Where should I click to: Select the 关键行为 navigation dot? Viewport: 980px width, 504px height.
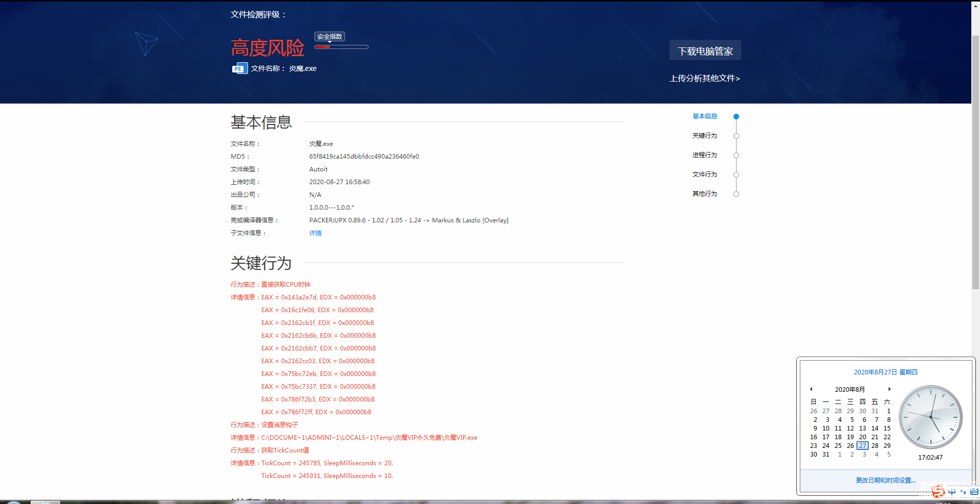click(736, 136)
